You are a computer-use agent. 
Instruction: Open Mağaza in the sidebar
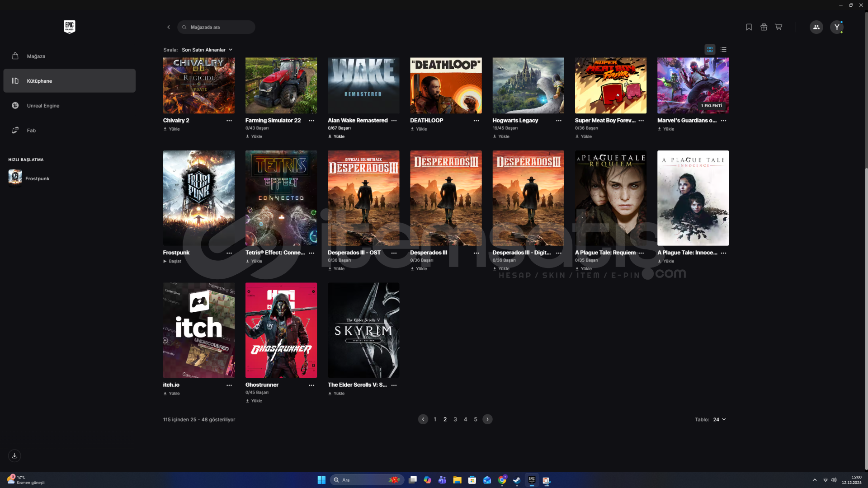[36, 56]
